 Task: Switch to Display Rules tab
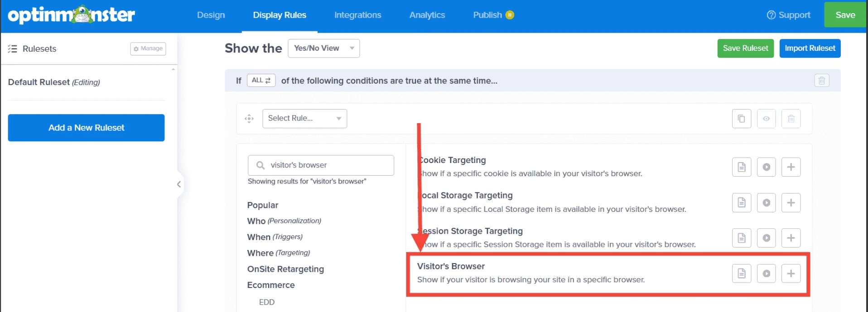coord(280,15)
